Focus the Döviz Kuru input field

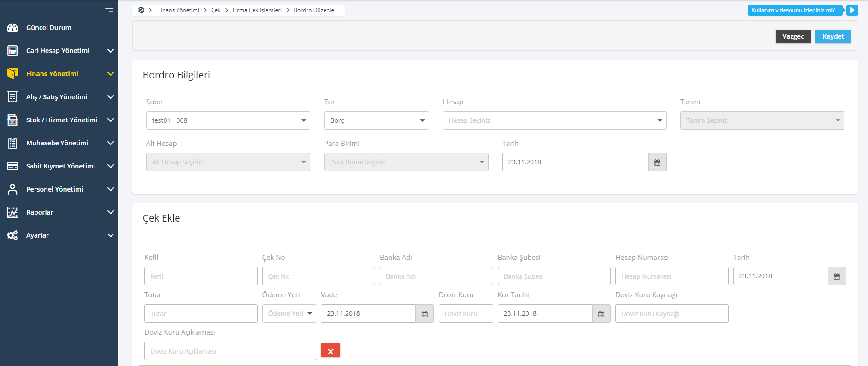[466, 313]
